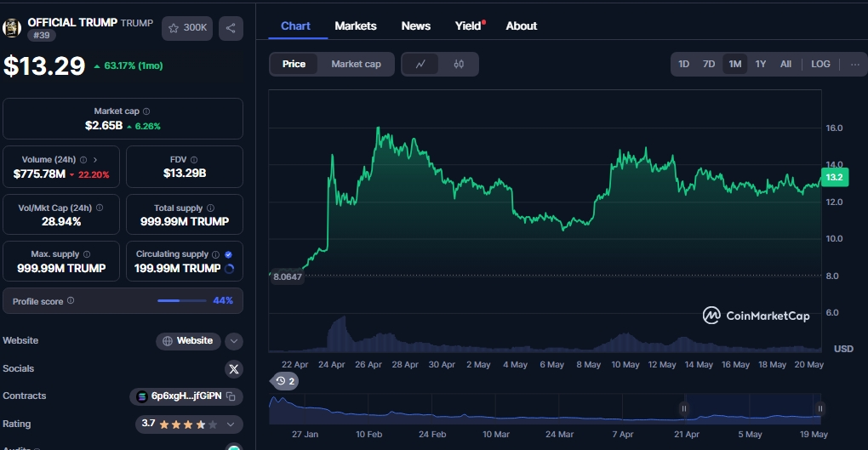
Task: Expand the Website dropdown chevron
Action: click(x=234, y=341)
